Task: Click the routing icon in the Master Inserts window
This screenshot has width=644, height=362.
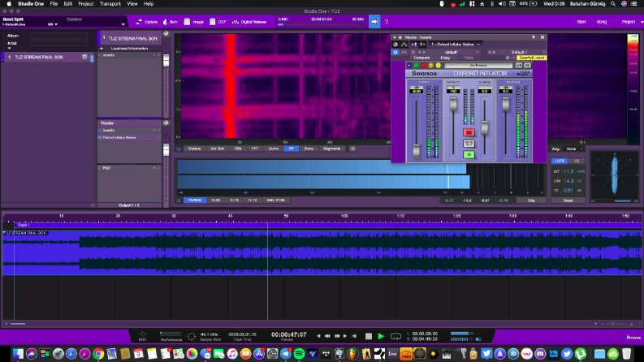Action: [404, 45]
